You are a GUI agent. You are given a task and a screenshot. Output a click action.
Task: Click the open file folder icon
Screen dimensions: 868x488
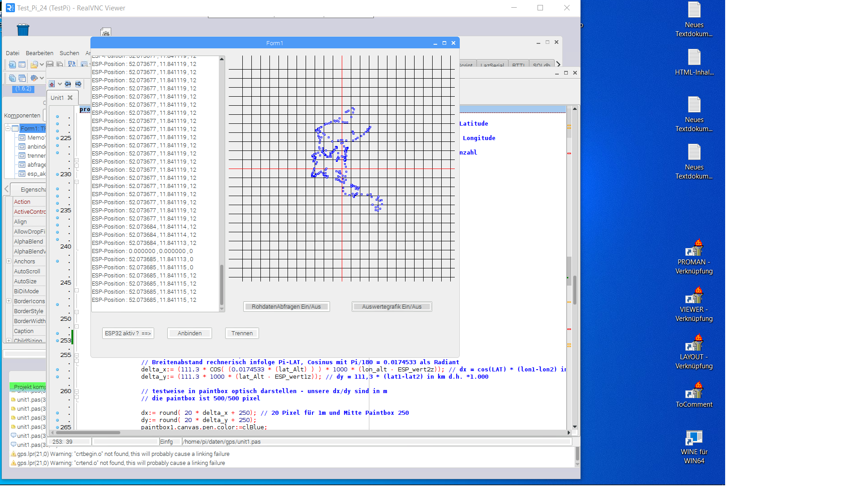click(x=34, y=65)
